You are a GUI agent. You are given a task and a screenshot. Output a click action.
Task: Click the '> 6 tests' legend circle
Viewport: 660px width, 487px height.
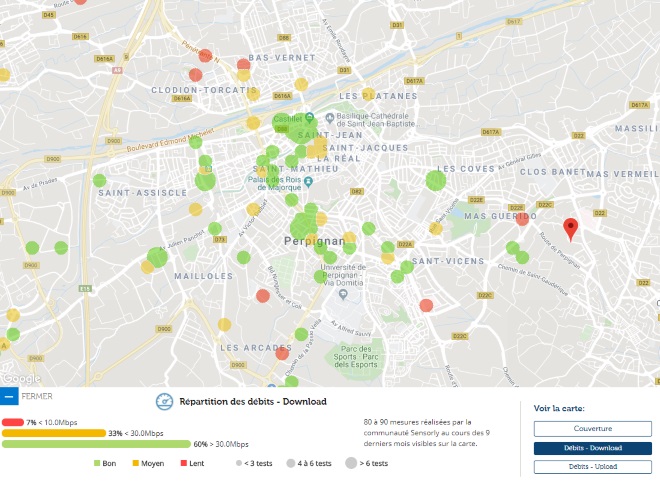[x=351, y=463]
